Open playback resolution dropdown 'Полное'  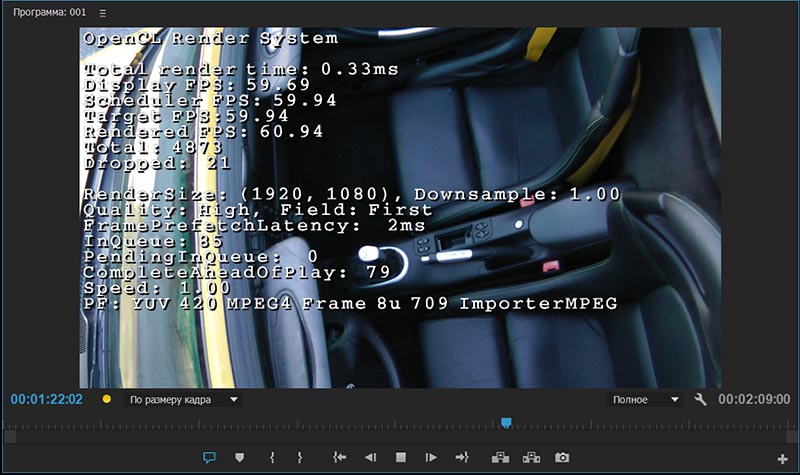pyautogui.click(x=645, y=399)
